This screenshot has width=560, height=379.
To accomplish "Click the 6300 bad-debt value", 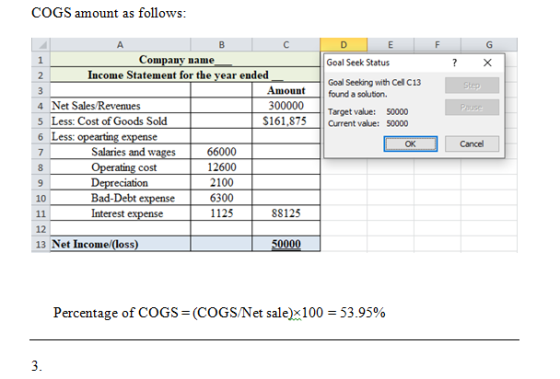I will (221, 198).
